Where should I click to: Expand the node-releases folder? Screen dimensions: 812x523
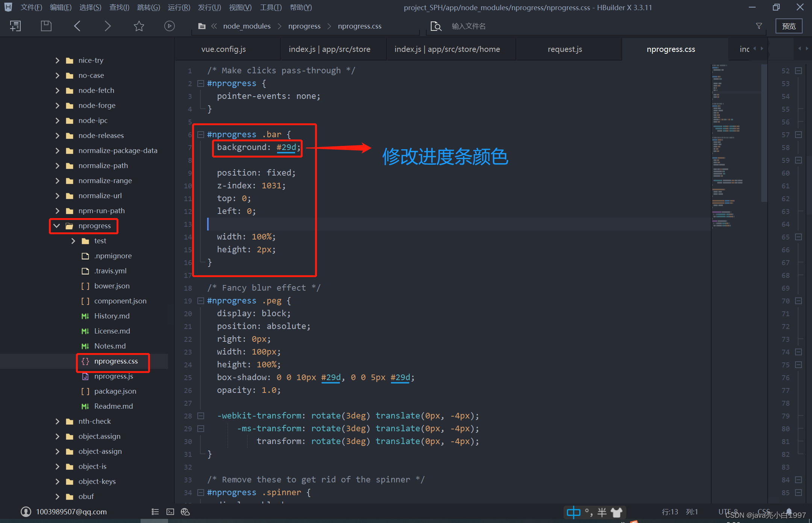(x=57, y=135)
